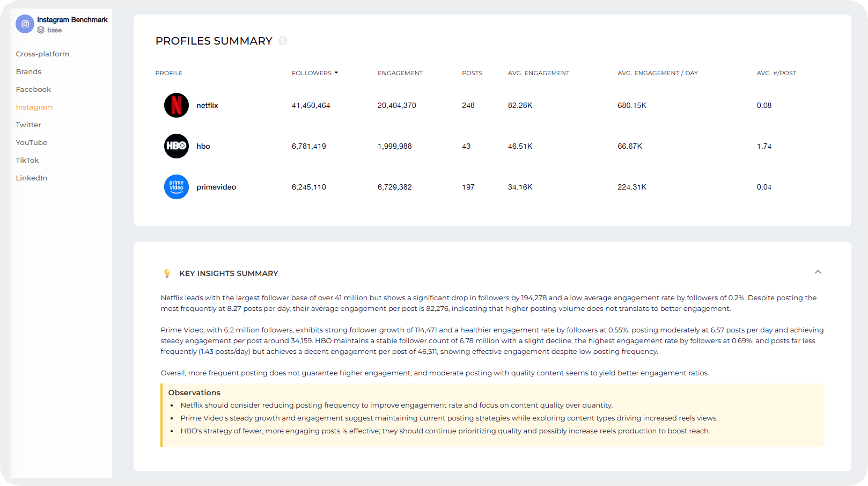This screenshot has width=868, height=486.
Task: Click the Avg. Engagement column header
Action: [x=539, y=73]
